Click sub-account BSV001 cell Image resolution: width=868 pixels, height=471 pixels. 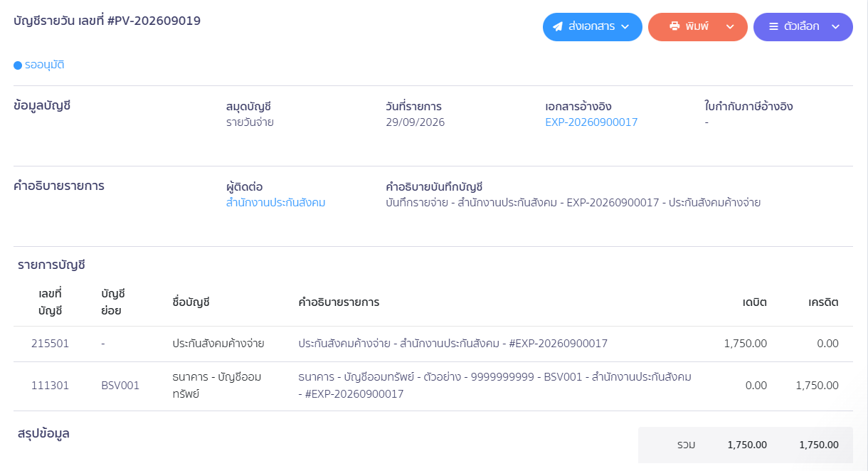(120, 386)
